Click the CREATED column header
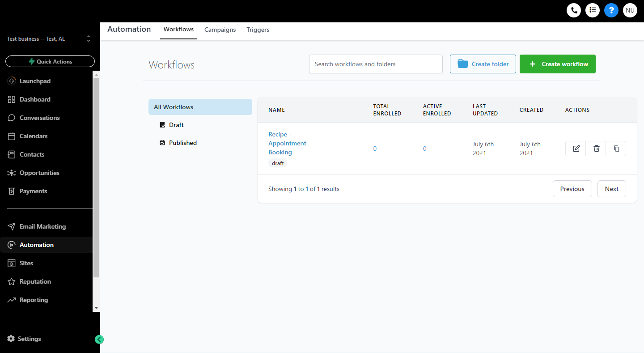Image resolution: width=644 pixels, height=353 pixels. 531,110
